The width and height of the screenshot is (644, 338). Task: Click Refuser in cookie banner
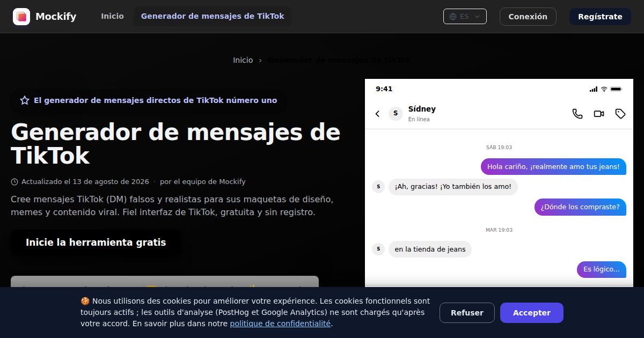click(x=467, y=313)
